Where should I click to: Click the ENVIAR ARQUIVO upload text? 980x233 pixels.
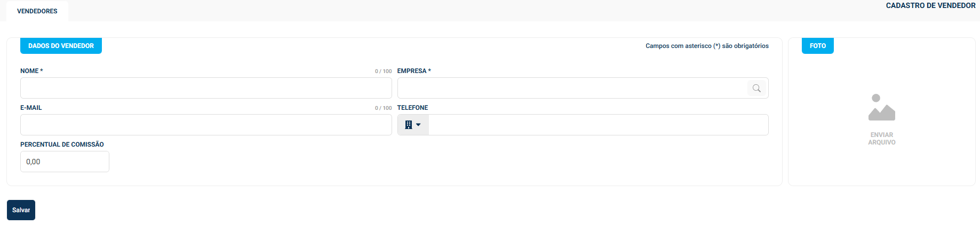click(x=881, y=139)
